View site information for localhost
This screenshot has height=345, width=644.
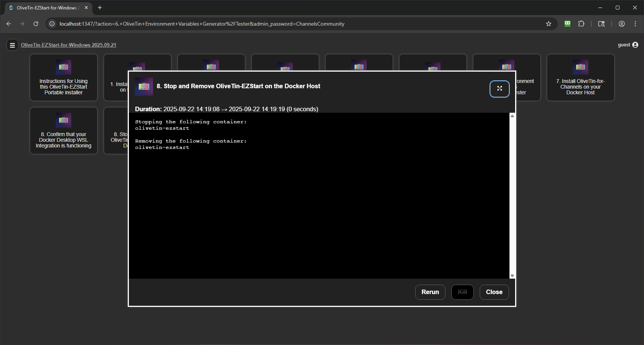[52, 24]
